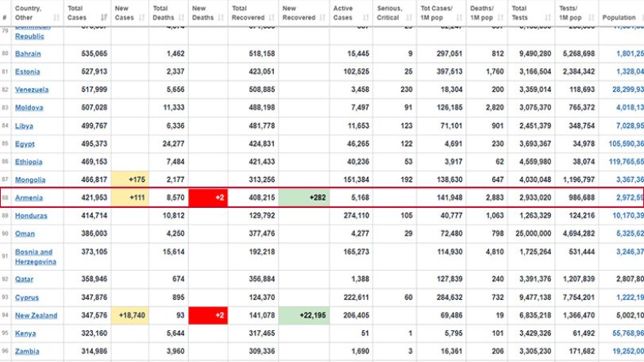Screen dimensions: 644x362
Task: Sort by New Cases column arrows
Action: [141, 17]
